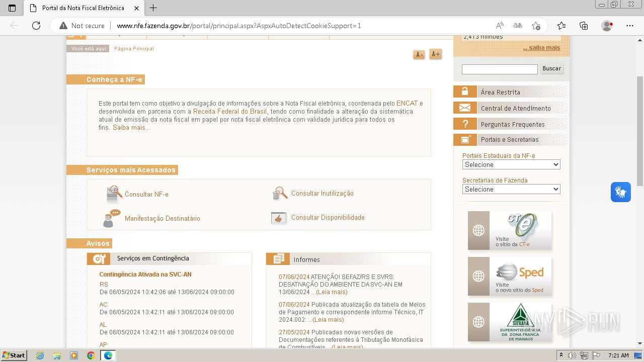Click the Buscar search button
The height and width of the screenshot is (362, 644).
click(x=551, y=68)
